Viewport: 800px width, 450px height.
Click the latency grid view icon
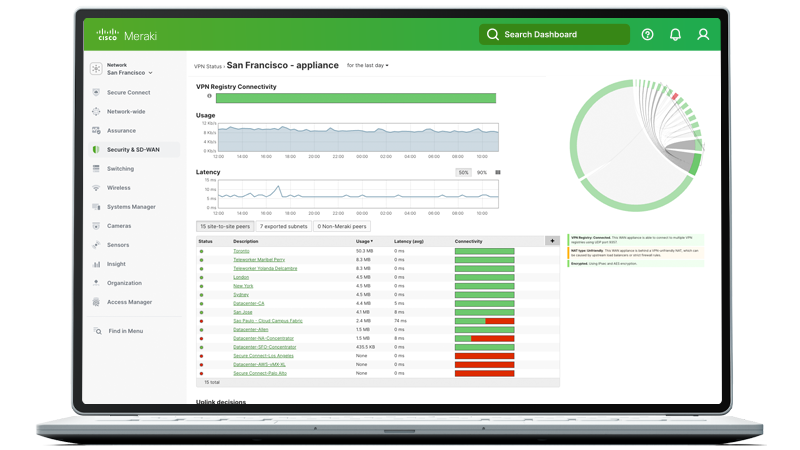(x=498, y=172)
